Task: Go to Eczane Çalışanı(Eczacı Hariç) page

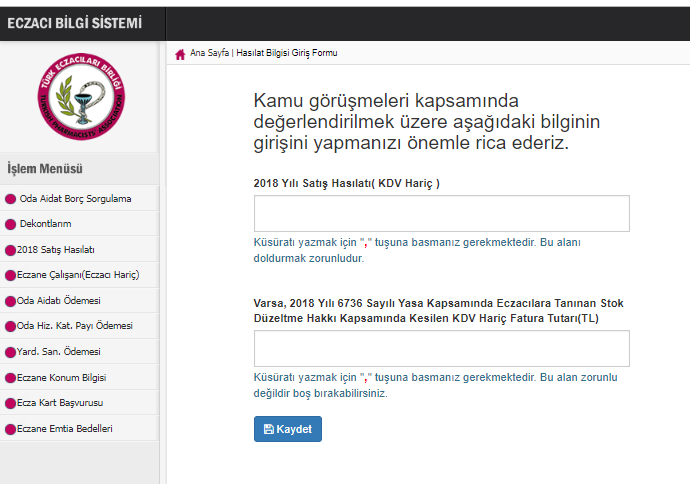Action: (77, 275)
